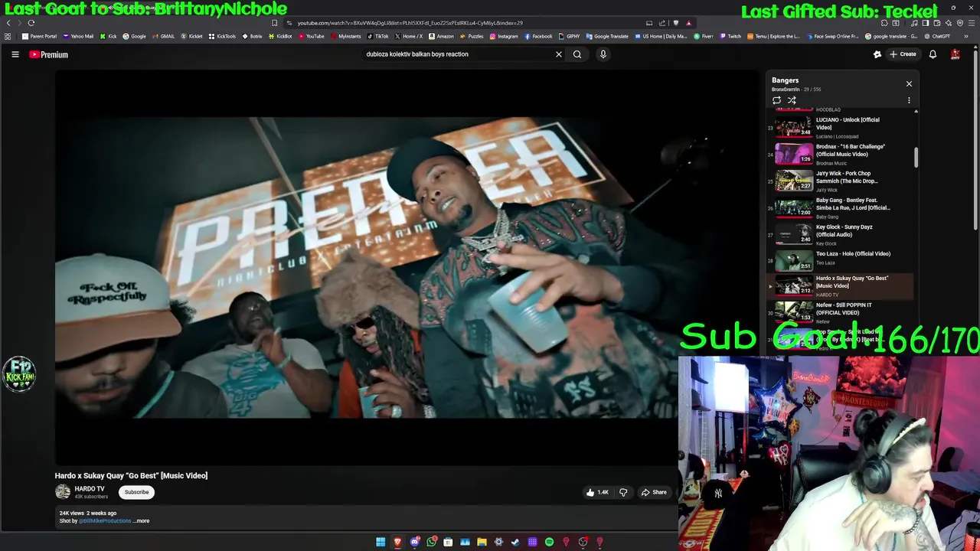Open Microsoft Store from the taskbar
The height and width of the screenshot is (551, 980).
point(448,542)
